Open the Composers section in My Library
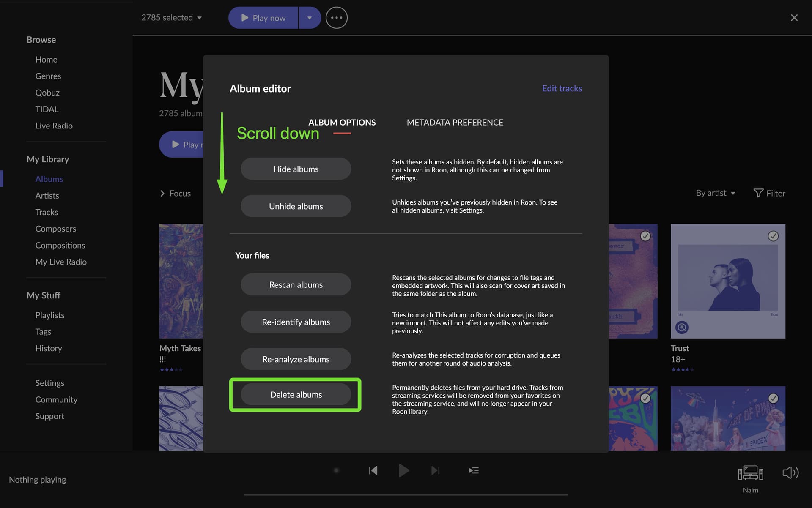The width and height of the screenshot is (812, 508). (x=55, y=229)
